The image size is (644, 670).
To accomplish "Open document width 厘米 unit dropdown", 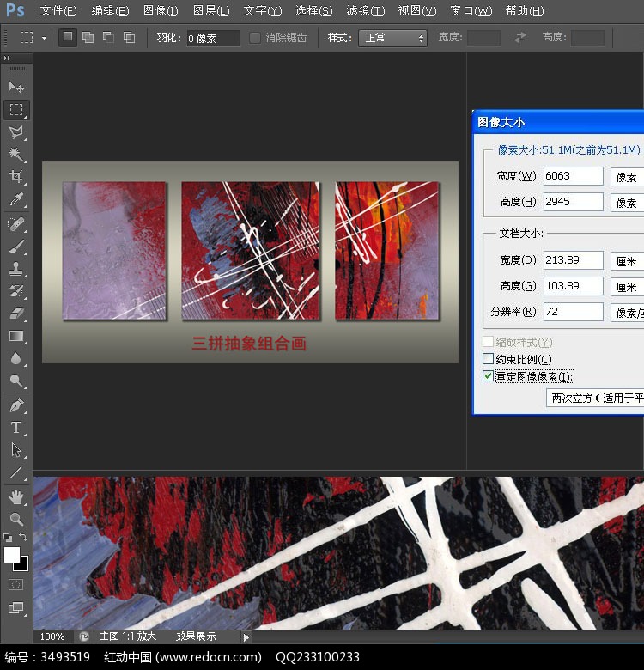I will point(628,261).
